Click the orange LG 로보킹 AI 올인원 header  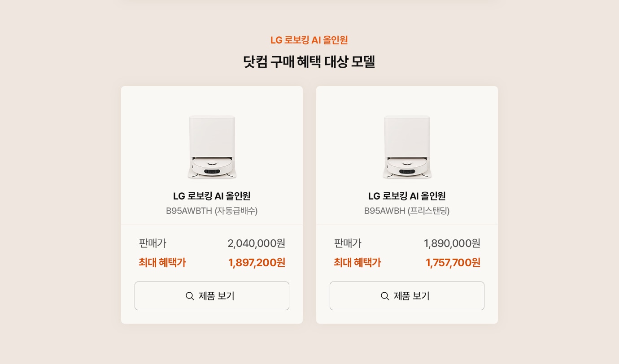[x=309, y=40]
